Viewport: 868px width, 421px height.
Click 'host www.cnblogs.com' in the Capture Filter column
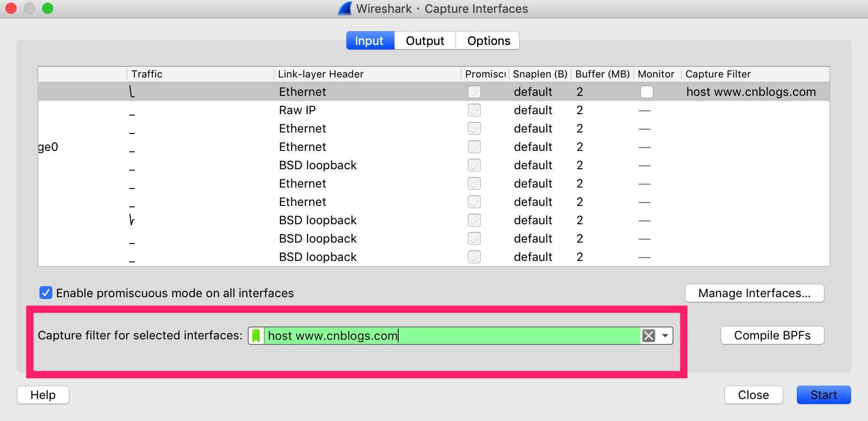coord(751,92)
